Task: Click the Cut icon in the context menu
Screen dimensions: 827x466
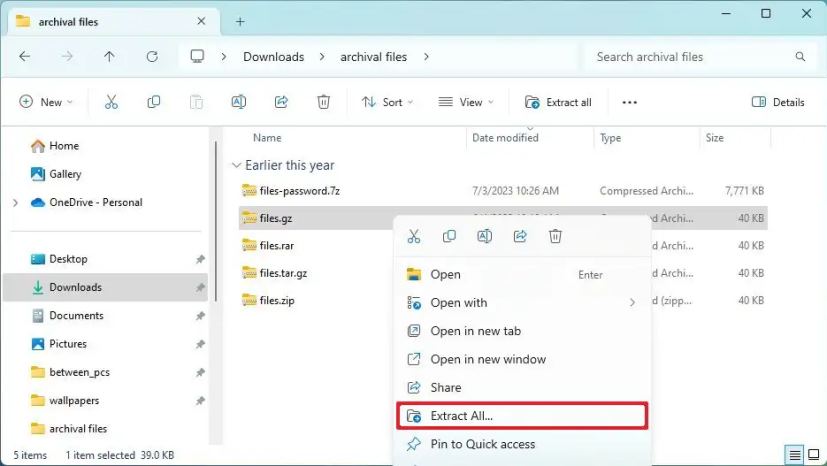Action: click(x=414, y=236)
